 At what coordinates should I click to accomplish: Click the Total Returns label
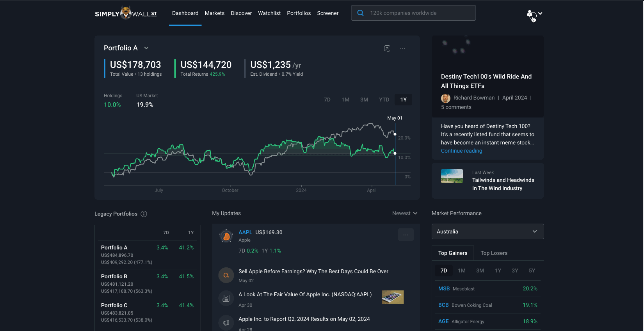(194, 74)
